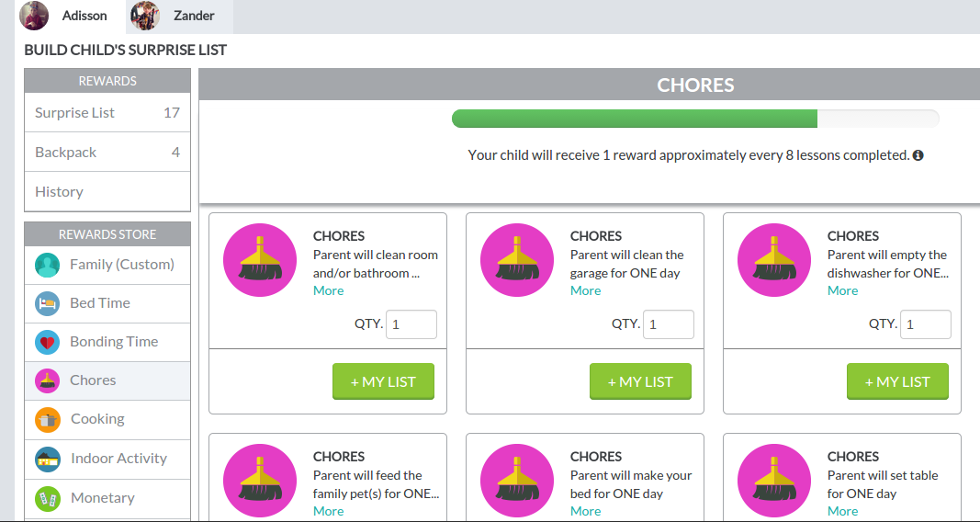Click the info icon beside the lessons-completed text
Viewport: 980px width, 522px height.
click(918, 155)
